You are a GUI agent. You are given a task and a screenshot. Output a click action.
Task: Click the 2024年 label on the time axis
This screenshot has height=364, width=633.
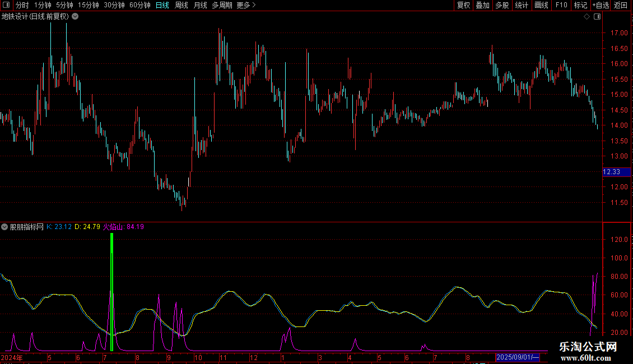tap(12, 357)
